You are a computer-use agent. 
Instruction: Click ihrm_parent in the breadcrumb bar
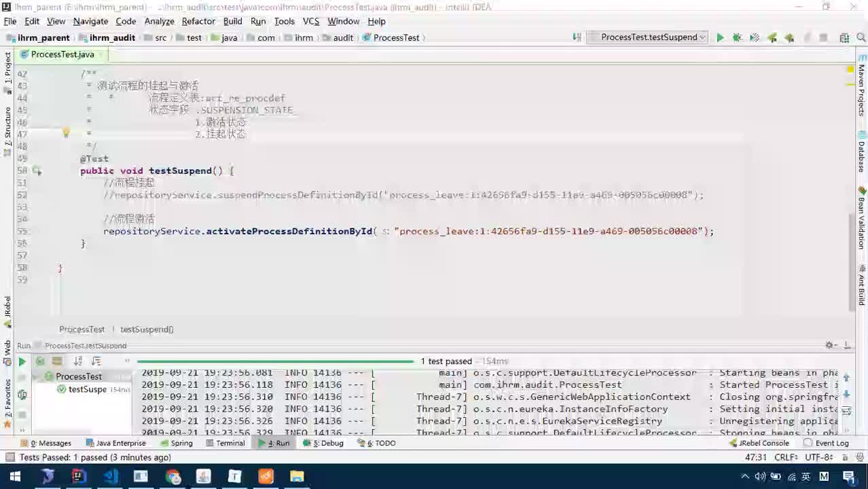coord(38,37)
